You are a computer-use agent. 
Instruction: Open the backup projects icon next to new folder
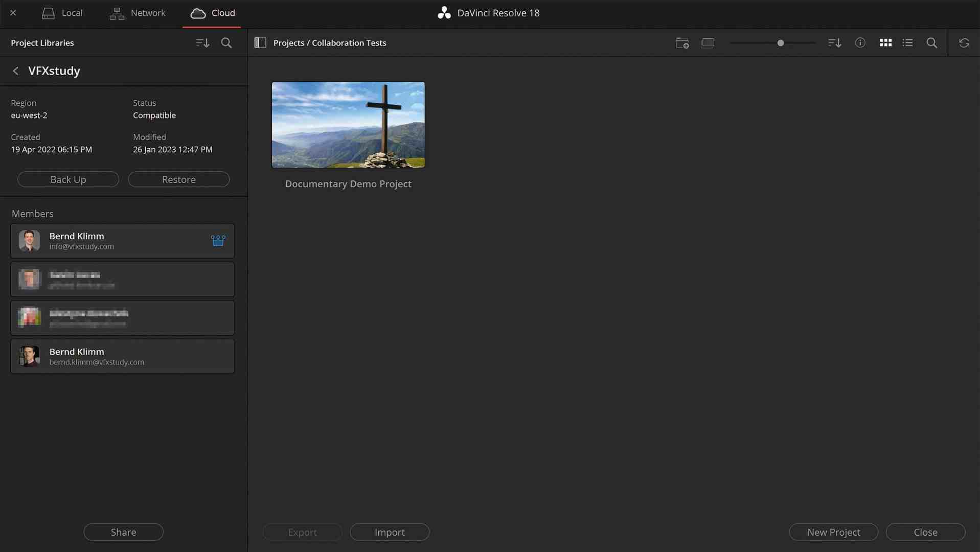(708, 43)
